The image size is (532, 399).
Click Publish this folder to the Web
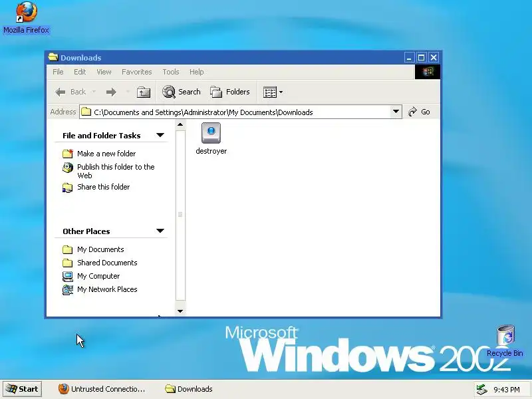pos(116,171)
